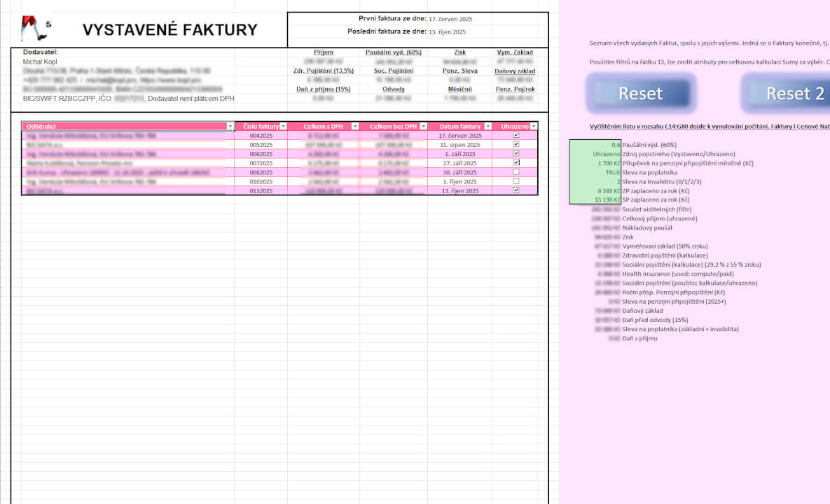830x504 pixels.
Task: Expand the Celkem s DPH filter
Action: click(x=355, y=127)
